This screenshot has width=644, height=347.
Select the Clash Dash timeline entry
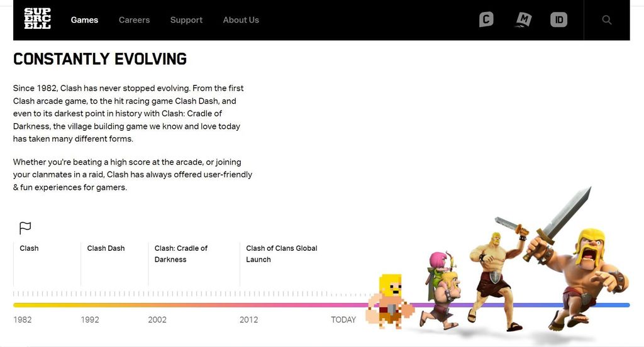coord(106,248)
